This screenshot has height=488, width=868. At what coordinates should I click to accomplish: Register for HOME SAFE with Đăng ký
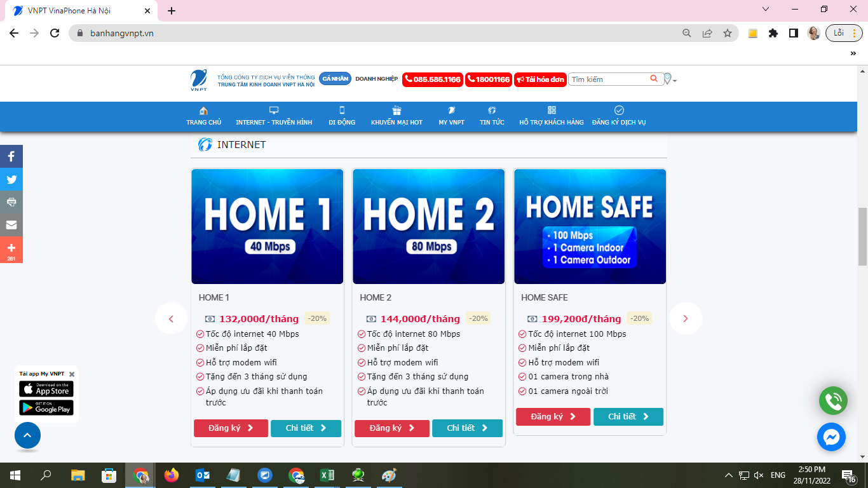[x=553, y=417]
